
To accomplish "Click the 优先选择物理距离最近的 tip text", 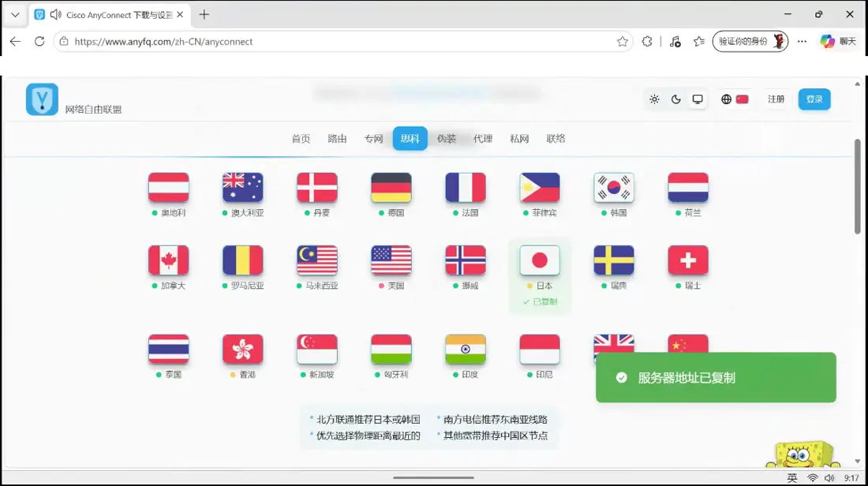I will coord(369,436).
